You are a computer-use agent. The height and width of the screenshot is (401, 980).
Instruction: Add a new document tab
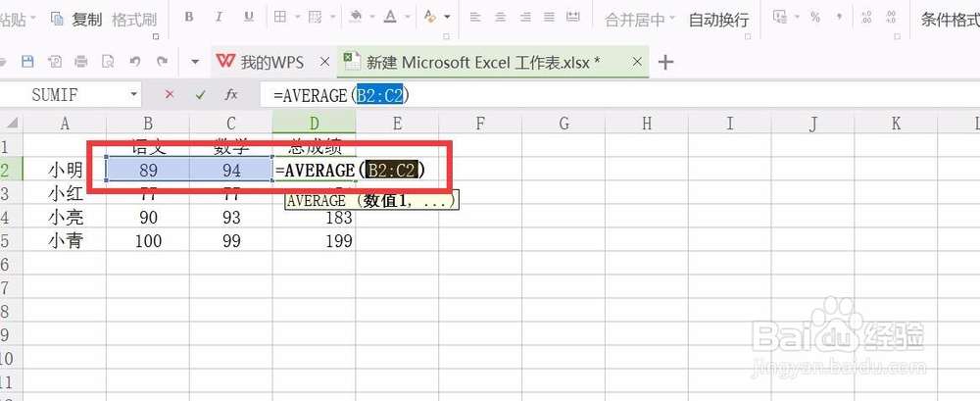666,62
